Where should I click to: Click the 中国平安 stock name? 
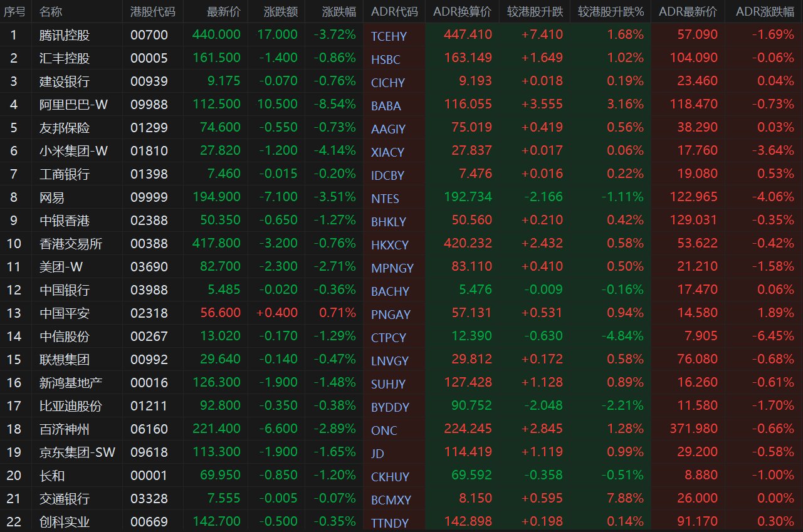[x=64, y=313]
